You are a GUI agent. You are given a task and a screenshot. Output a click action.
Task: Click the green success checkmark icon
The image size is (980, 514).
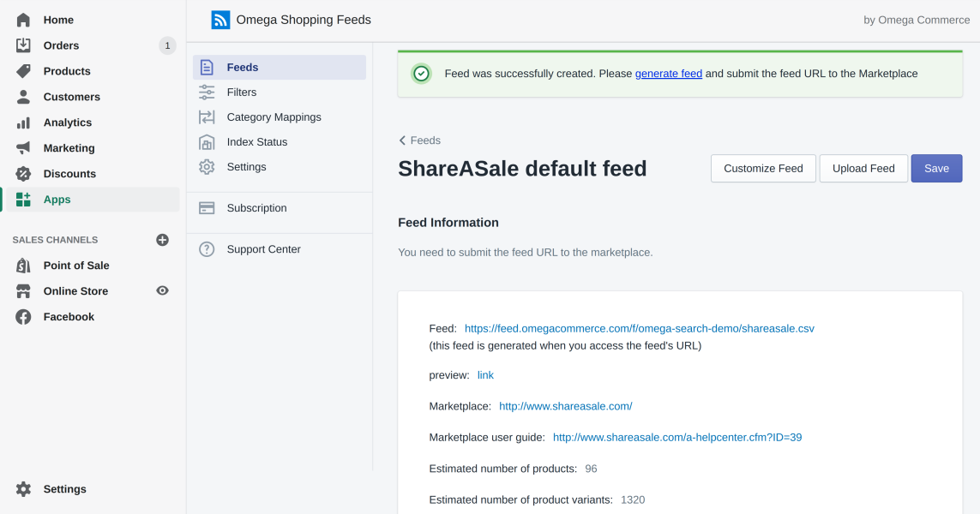click(421, 74)
